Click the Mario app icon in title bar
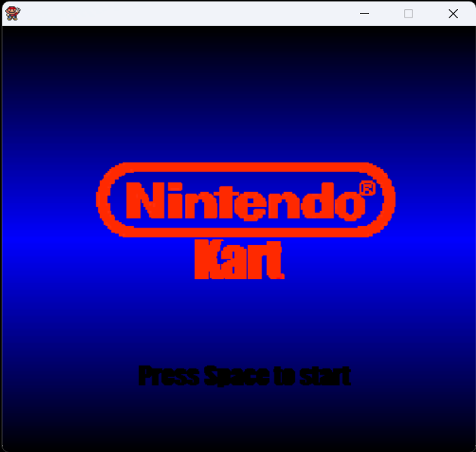This screenshot has height=452, width=476. click(x=12, y=13)
